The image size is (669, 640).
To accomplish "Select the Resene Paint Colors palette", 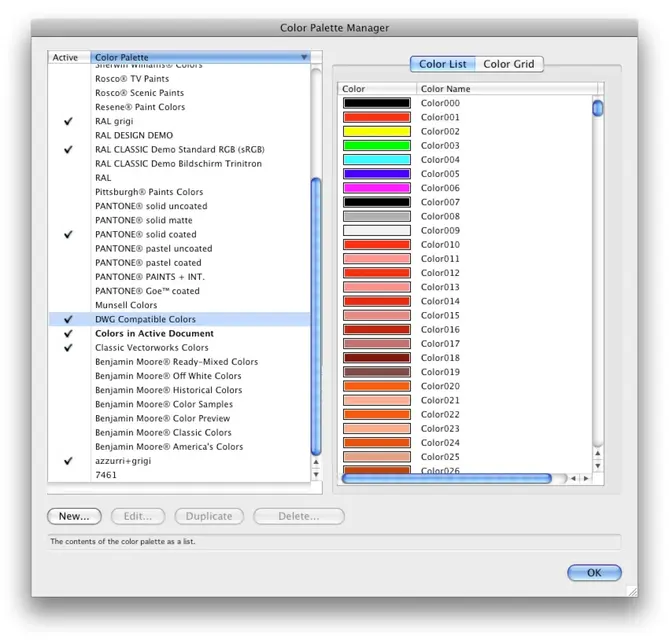I will [140, 107].
